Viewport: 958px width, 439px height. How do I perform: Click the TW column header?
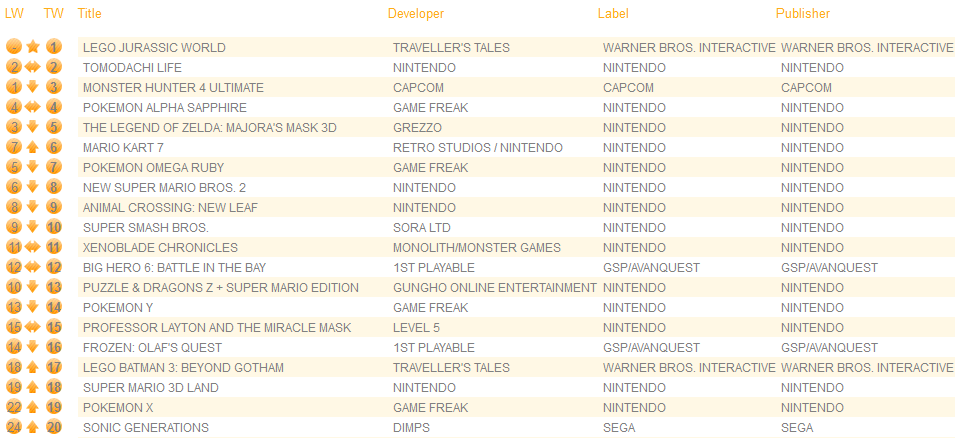(x=54, y=13)
